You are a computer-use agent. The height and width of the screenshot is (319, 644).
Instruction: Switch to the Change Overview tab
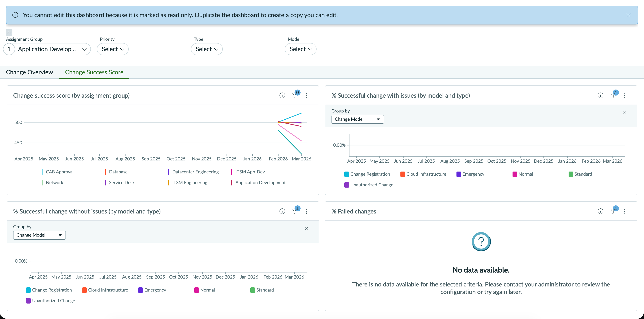pyautogui.click(x=30, y=72)
